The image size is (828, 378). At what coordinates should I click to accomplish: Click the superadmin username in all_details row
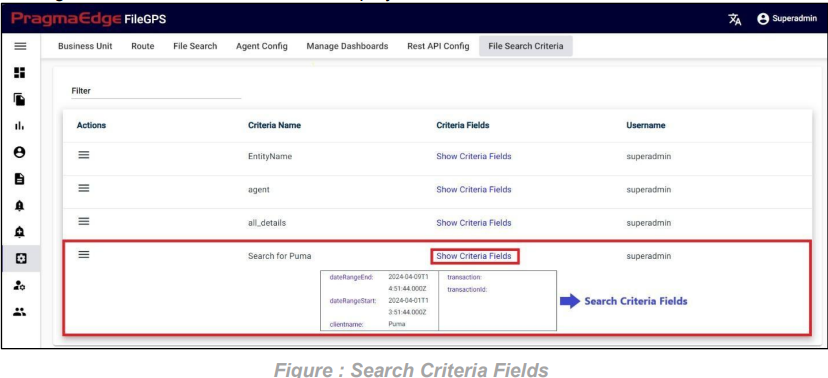(x=648, y=223)
